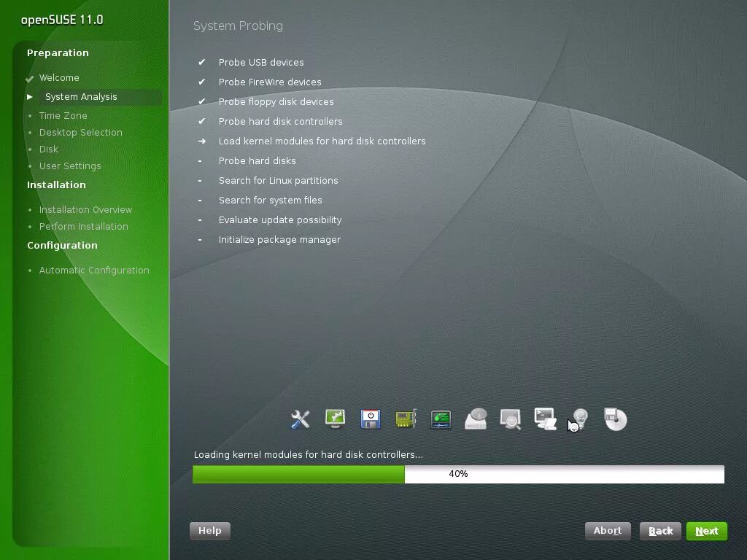Select Disk step in sidebar
747x560 pixels.
pyautogui.click(x=49, y=149)
